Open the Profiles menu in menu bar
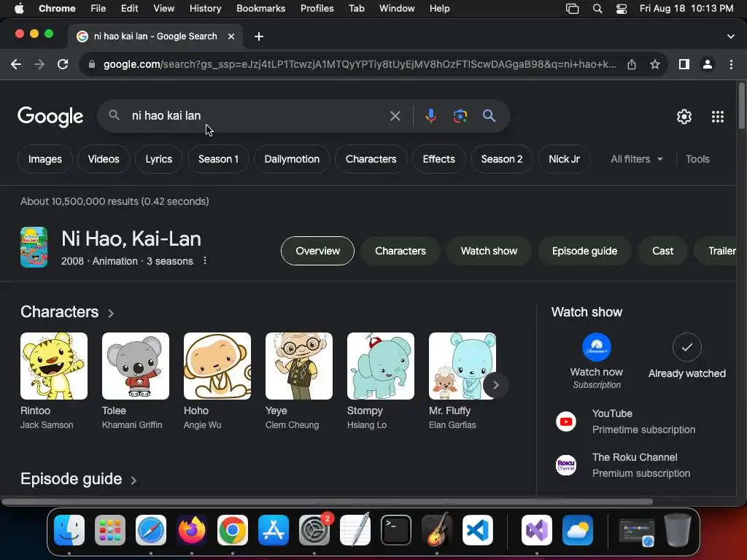This screenshot has width=747, height=560. click(x=317, y=8)
